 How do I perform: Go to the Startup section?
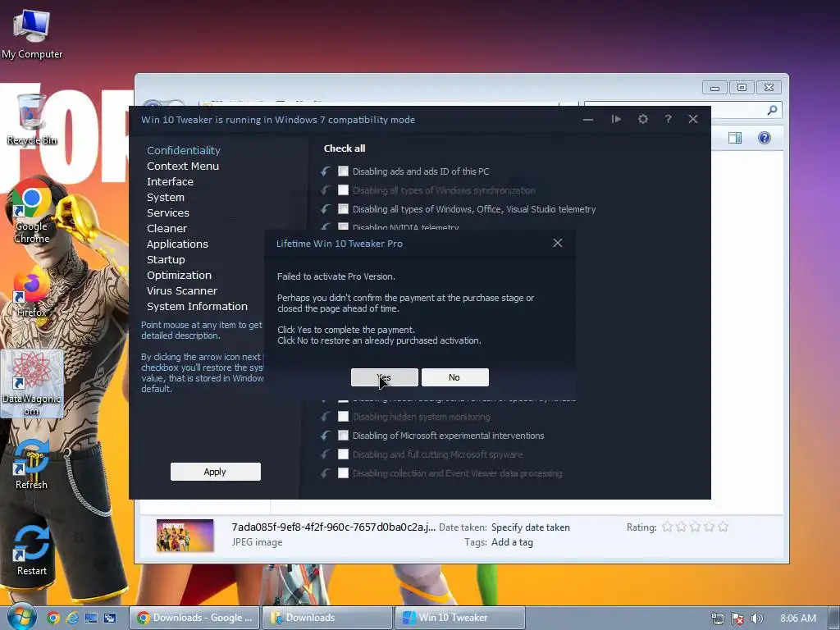coord(166,259)
